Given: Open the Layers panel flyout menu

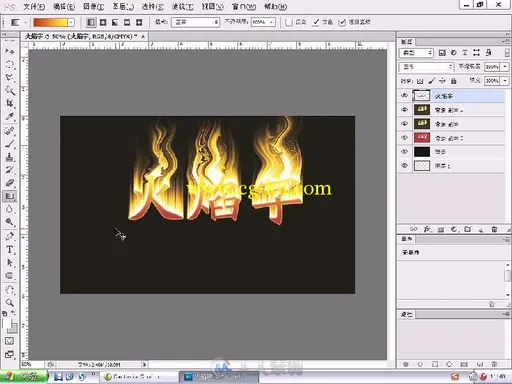Looking at the screenshot, I should 506,42.
